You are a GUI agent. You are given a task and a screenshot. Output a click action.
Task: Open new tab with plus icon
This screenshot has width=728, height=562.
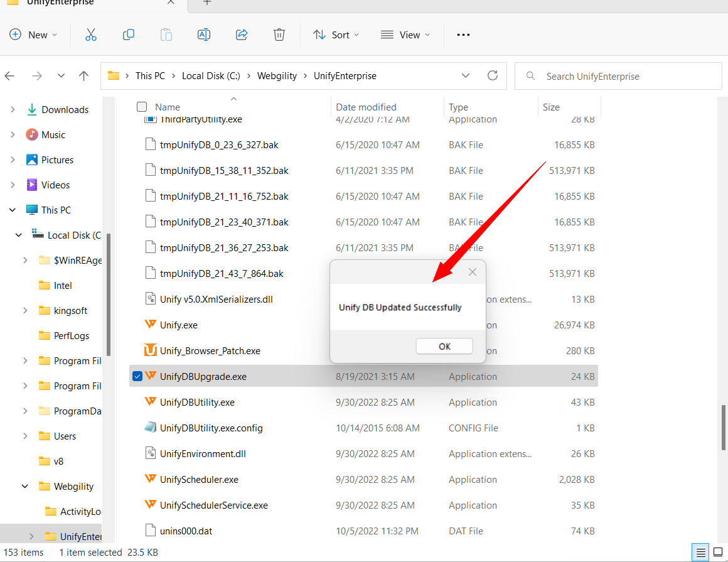click(207, 3)
